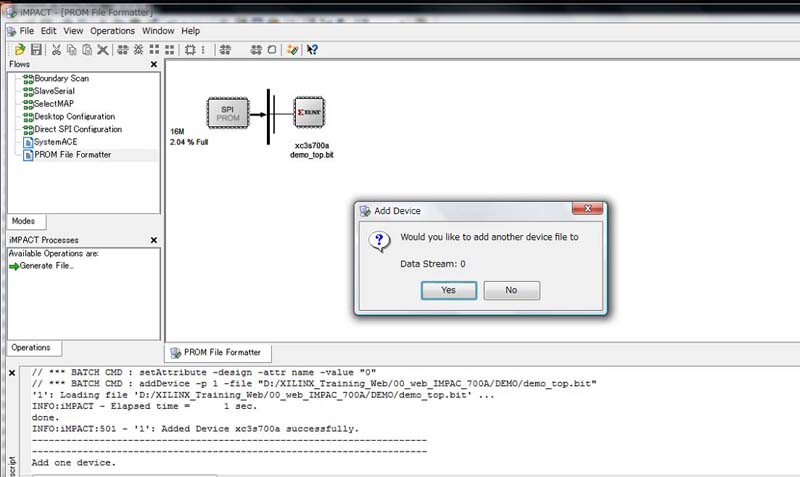Screen dimensions: 800x477
Task: Select the SelectMAP flow
Action: (x=54, y=104)
